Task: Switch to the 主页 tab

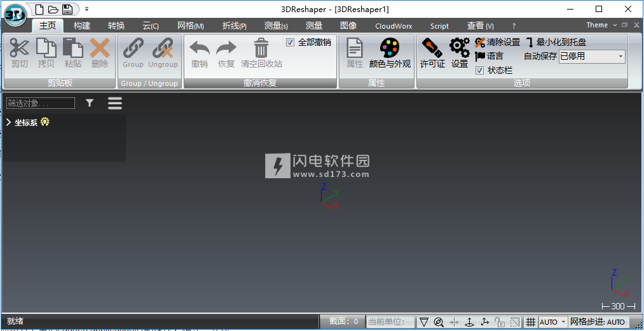Action: [48, 25]
